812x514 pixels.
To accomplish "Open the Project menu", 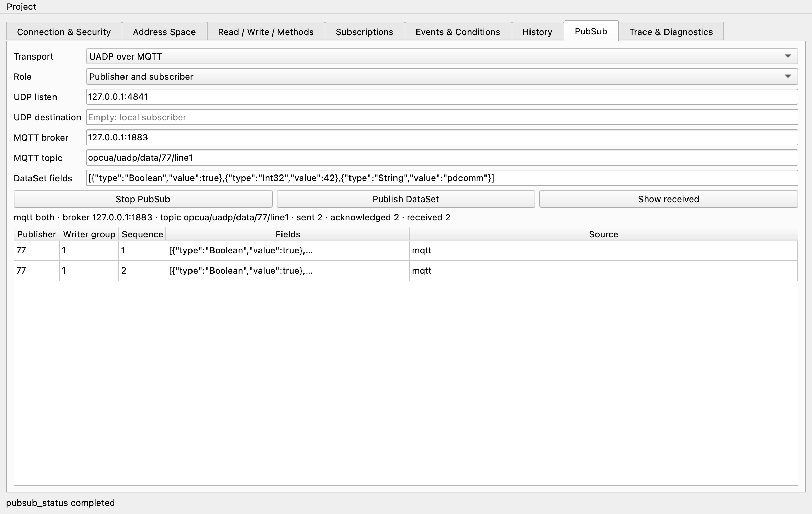I will [21, 7].
